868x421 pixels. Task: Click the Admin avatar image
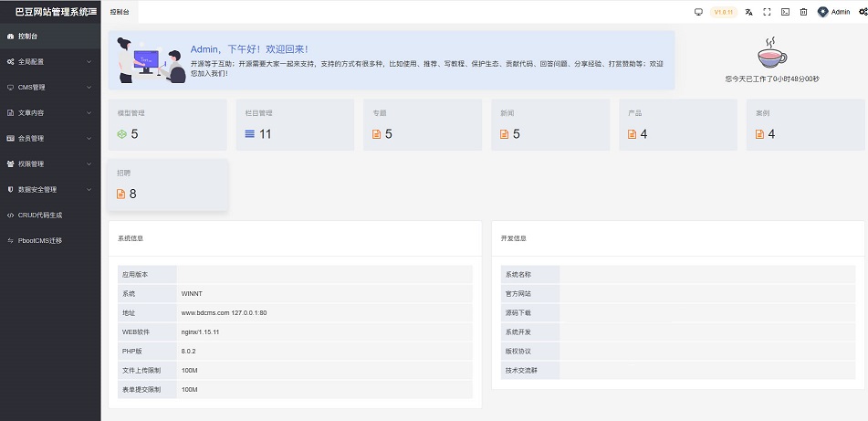822,12
